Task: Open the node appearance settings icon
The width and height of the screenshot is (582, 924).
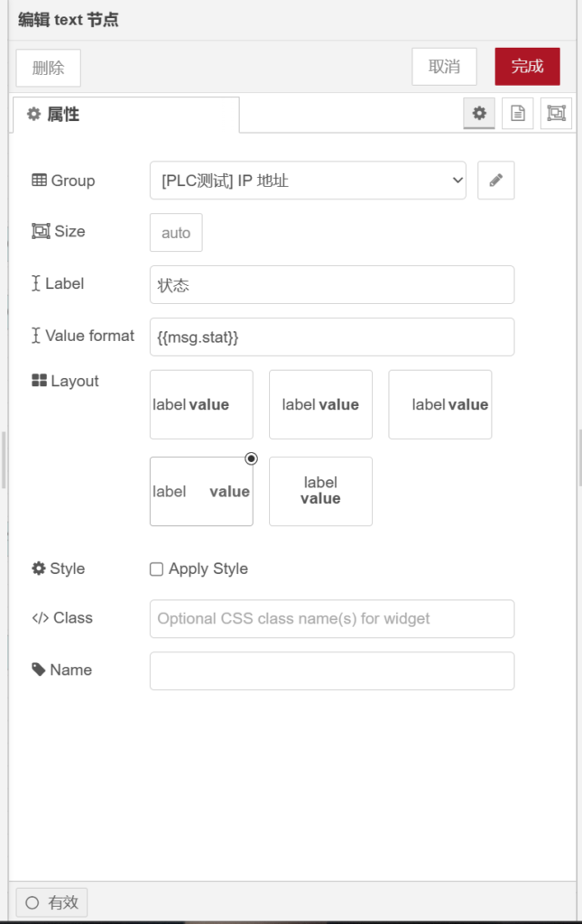Action: point(556,114)
